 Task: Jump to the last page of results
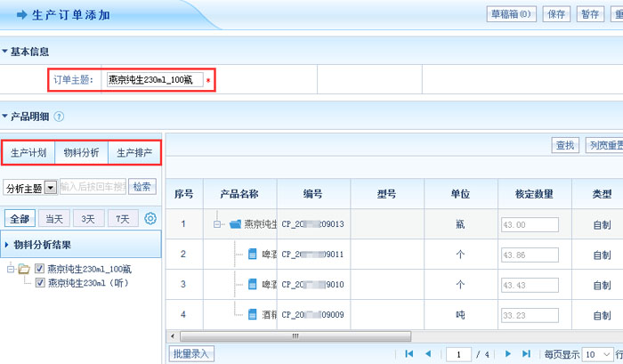tap(526, 353)
